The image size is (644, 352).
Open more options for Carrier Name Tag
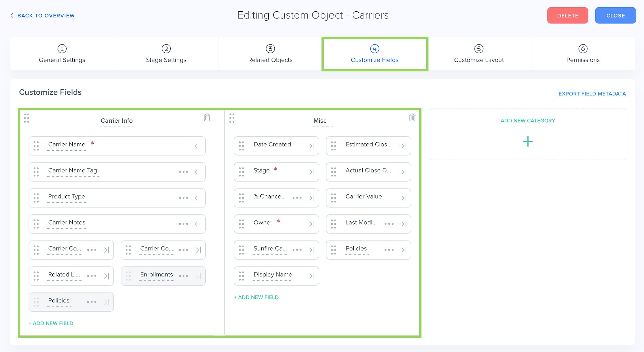coord(183,172)
